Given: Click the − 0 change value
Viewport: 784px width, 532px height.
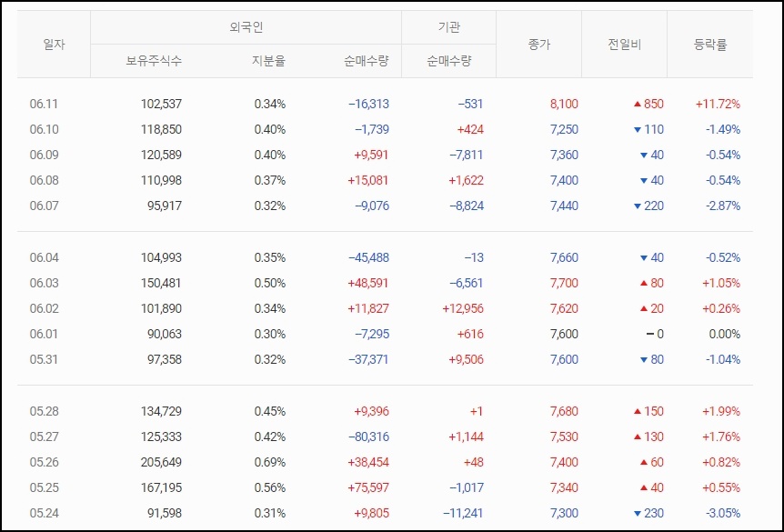Looking at the screenshot, I should (x=655, y=334).
